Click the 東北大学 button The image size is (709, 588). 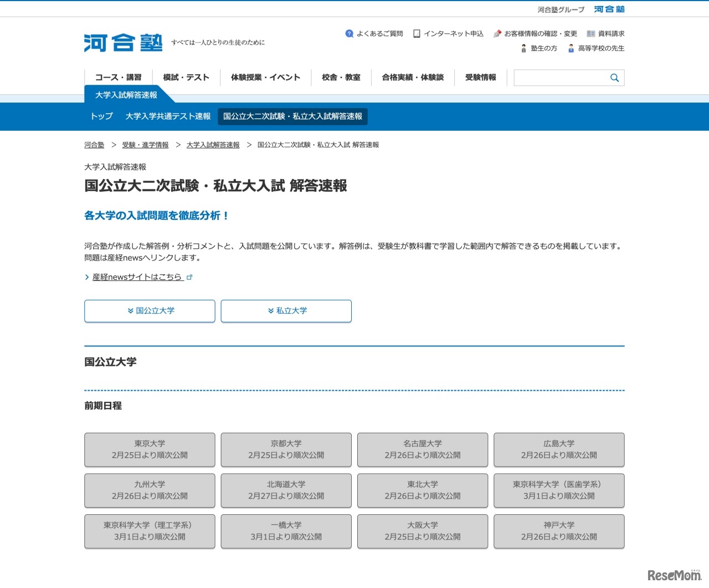pyautogui.click(x=423, y=490)
